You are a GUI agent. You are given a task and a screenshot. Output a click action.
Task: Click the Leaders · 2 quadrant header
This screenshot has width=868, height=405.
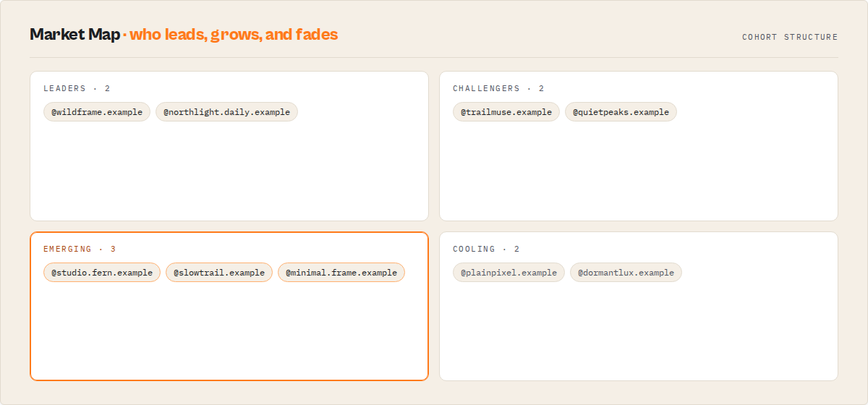(77, 89)
